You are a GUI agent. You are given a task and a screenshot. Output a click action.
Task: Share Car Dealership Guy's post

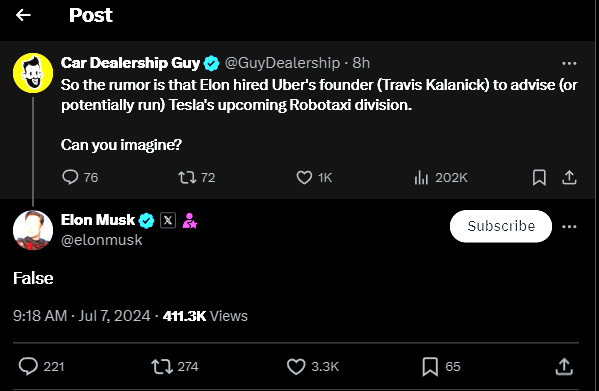(569, 178)
